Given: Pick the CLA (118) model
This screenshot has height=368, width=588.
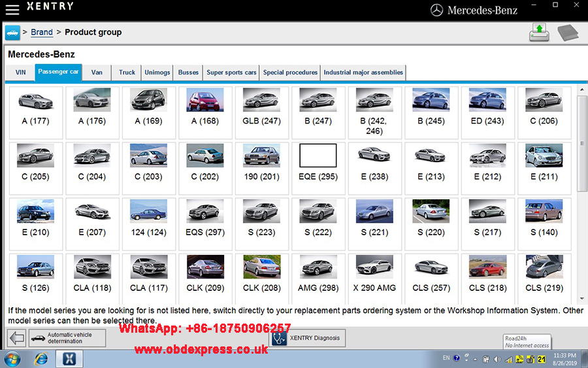Looking at the screenshot, I should tap(92, 278).
